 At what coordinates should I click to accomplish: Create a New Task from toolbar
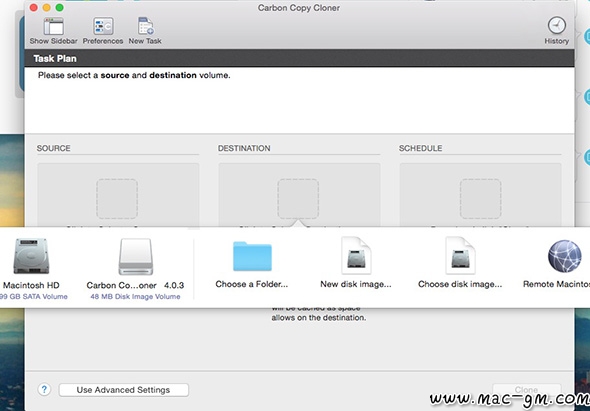click(145, 26)
